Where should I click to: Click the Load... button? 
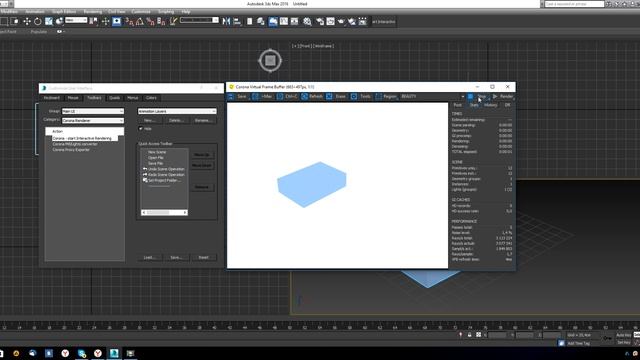click(x=149, y=258)
